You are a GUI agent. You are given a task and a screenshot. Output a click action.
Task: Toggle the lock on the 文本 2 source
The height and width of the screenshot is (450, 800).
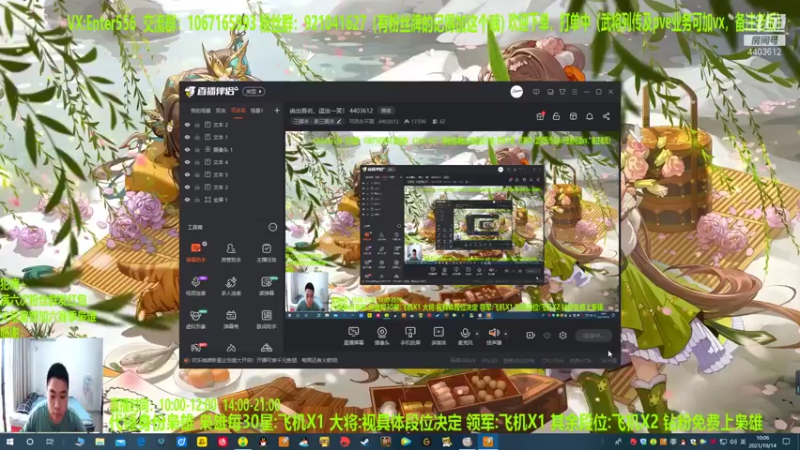pyautogui.click(x=197, y=124)
